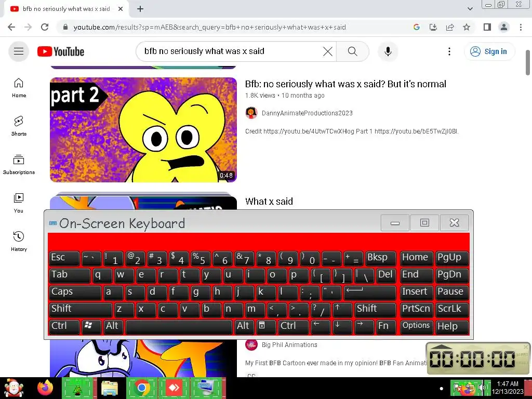Toggle Fn key on On-Screen Keyboard
This screenshot has height=399, width=532.
[386, 326]
